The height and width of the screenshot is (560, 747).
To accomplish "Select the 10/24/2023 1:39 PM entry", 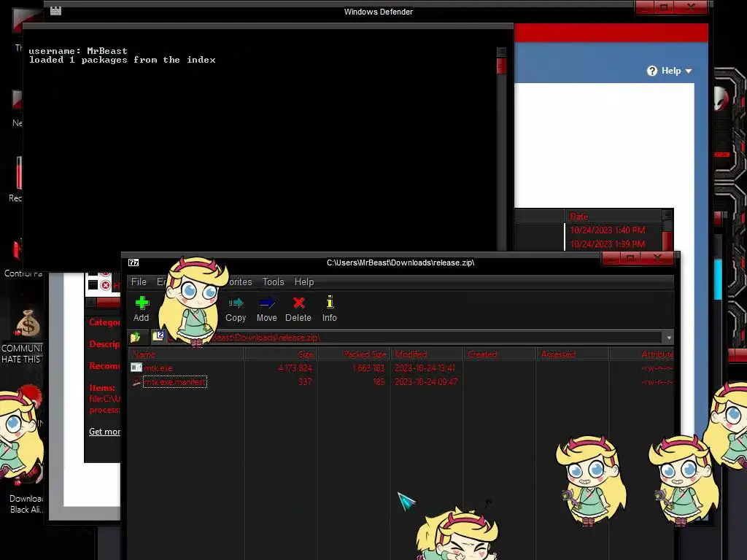I will [x=608, y=244].
